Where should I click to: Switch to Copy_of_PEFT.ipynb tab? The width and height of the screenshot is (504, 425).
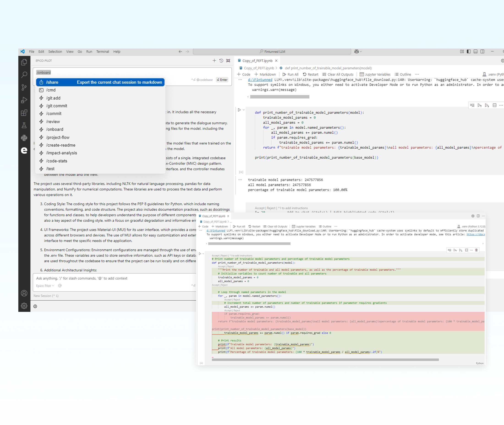pyautogui.click(x=257, y=61)
